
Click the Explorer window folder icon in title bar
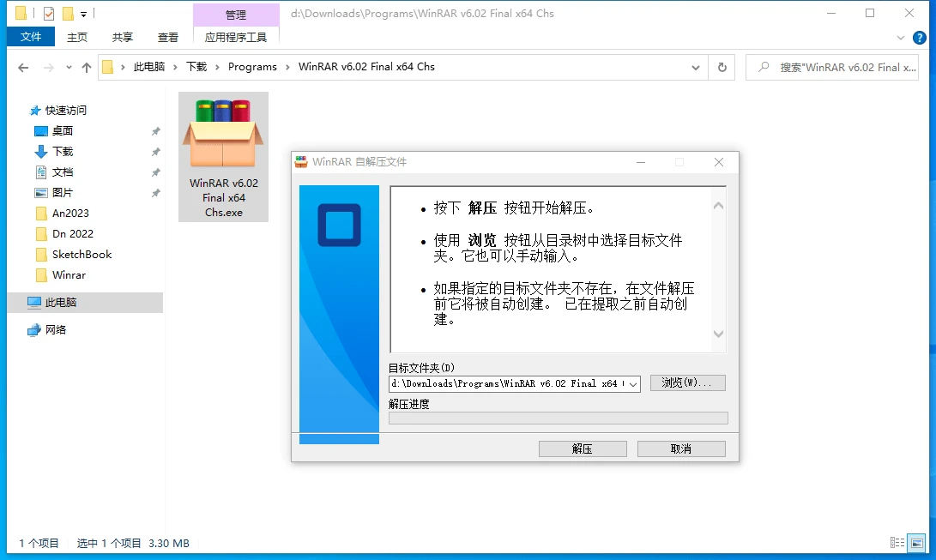(21, 13)
